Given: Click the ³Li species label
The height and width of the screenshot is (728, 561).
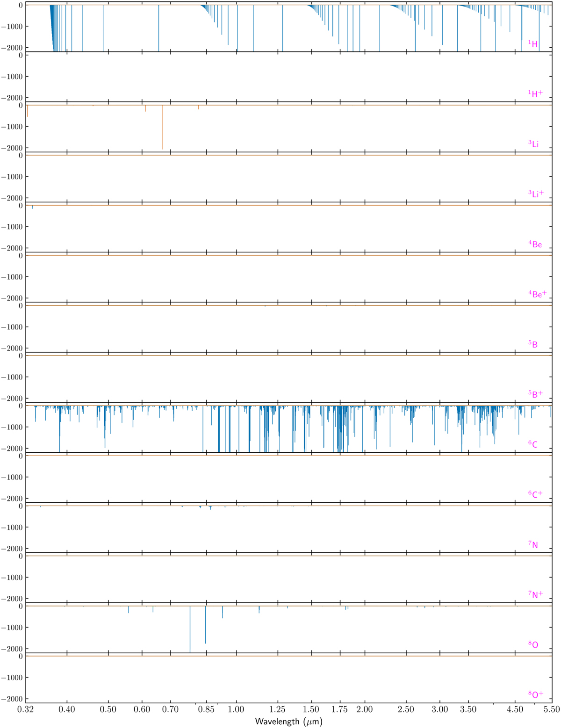Looking at the screenshot, I should pyautogui.click(x=533, y=144).
